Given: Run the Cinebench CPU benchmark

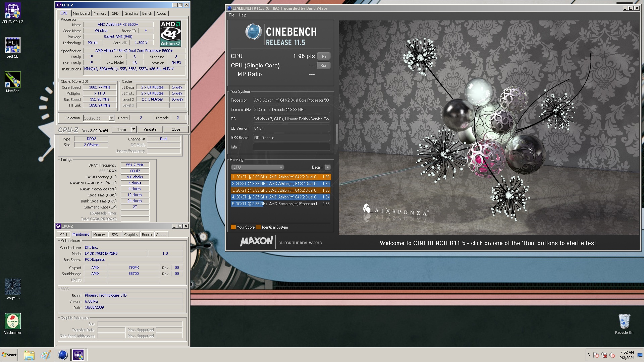Looking at the screenshot, I should point(324,56).
